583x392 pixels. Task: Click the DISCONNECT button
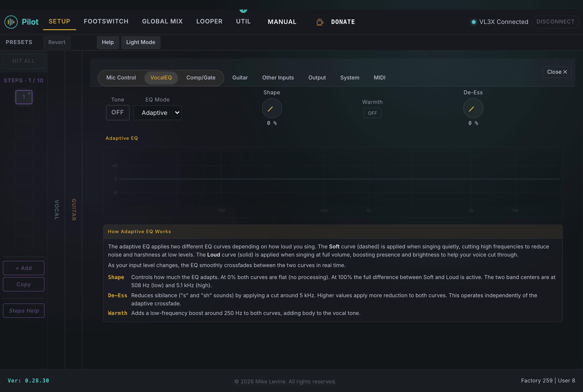pos(555,22)
